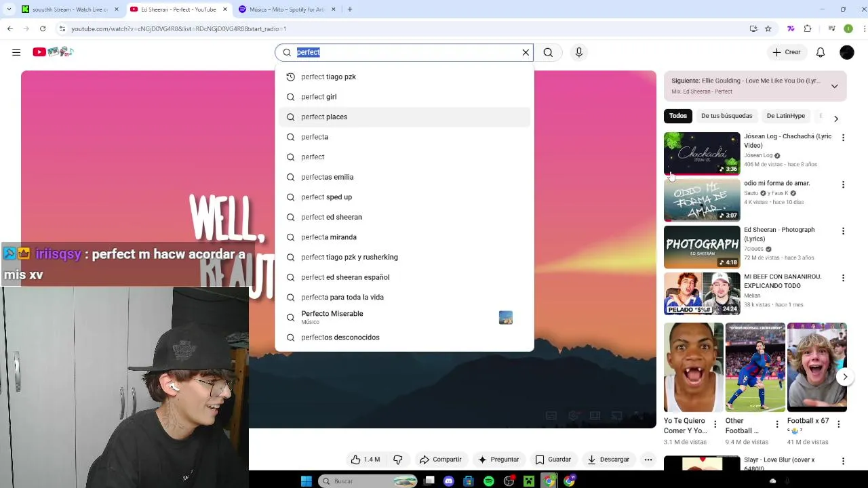Open options for 'Football x 67' short
The height and width of the screenshot is (488, 868).
click(x=839, y=424)
